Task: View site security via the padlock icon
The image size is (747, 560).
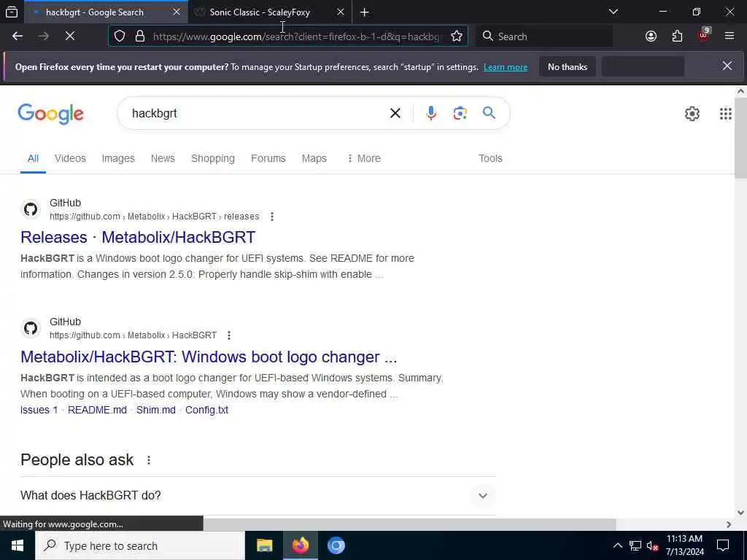Action: click(x=139, y=36)
